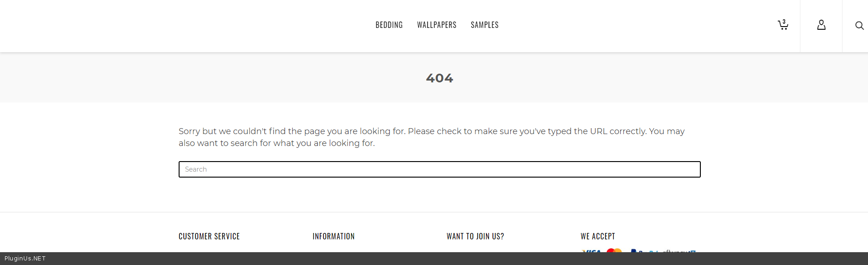The height and width of the screenshot is (265, 868).
Task: Click the magnifier search icon in header
Action: click(x=859, y=26)
